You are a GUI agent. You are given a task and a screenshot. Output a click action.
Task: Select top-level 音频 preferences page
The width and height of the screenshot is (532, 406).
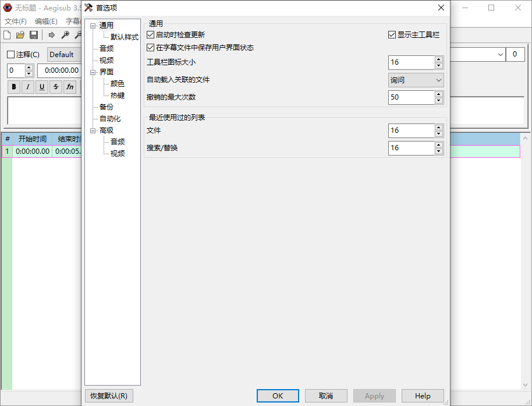[x=106, y=48]
